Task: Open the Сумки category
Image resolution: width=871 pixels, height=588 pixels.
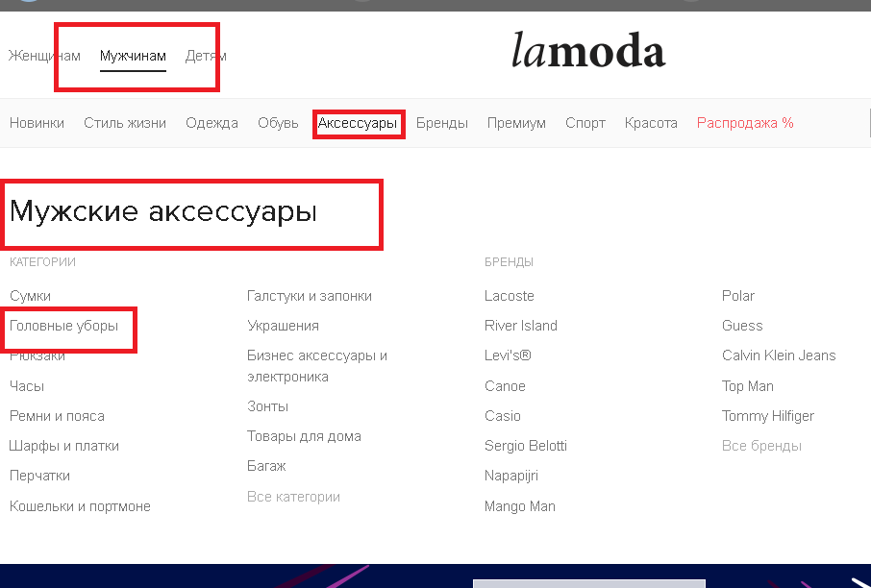Action: click(x=30, y=296)
